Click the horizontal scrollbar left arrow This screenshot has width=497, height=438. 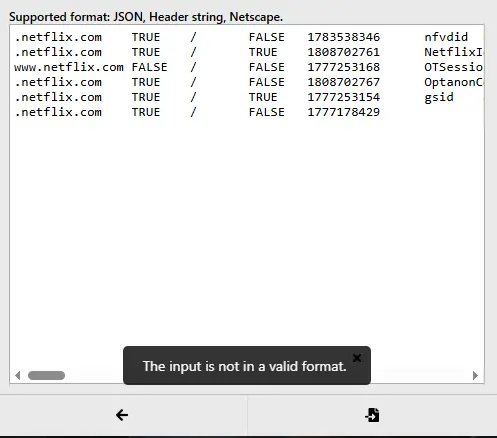[18, 376]
